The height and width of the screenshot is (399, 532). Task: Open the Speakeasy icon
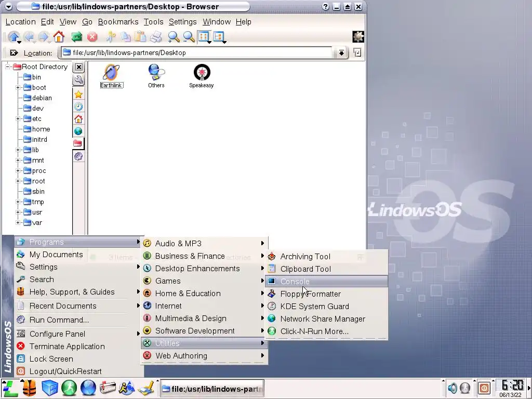pyautogui.click(x=202, y=76)
